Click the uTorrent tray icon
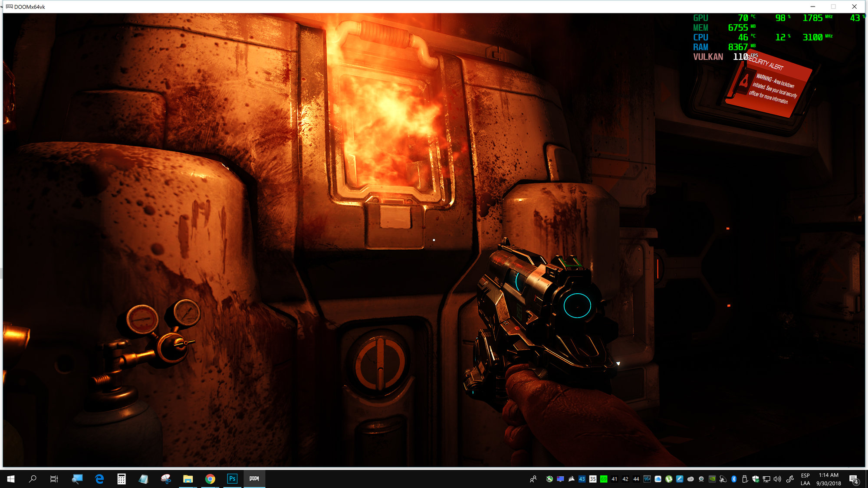The image size is (868, 488). pos(669,479)
